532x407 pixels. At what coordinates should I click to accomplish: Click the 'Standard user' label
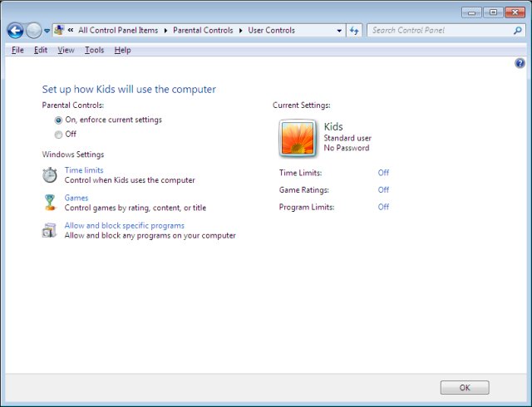[x=347, y=138]
